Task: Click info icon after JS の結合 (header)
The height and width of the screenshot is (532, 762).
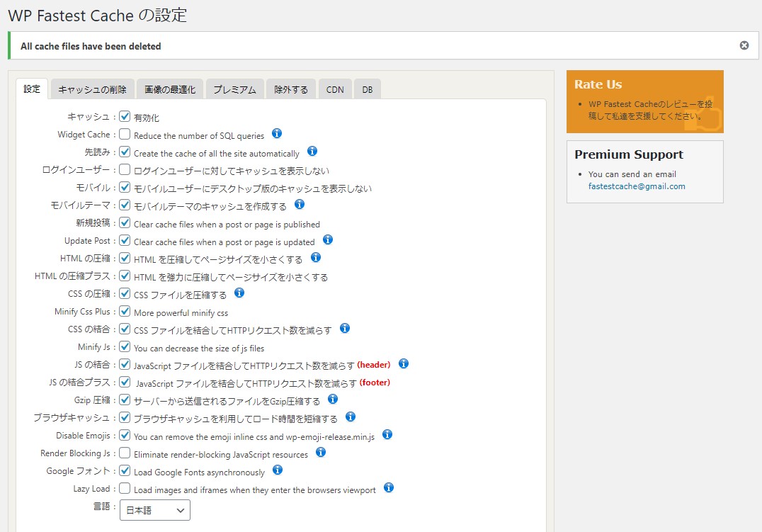Action: (404, 363)
